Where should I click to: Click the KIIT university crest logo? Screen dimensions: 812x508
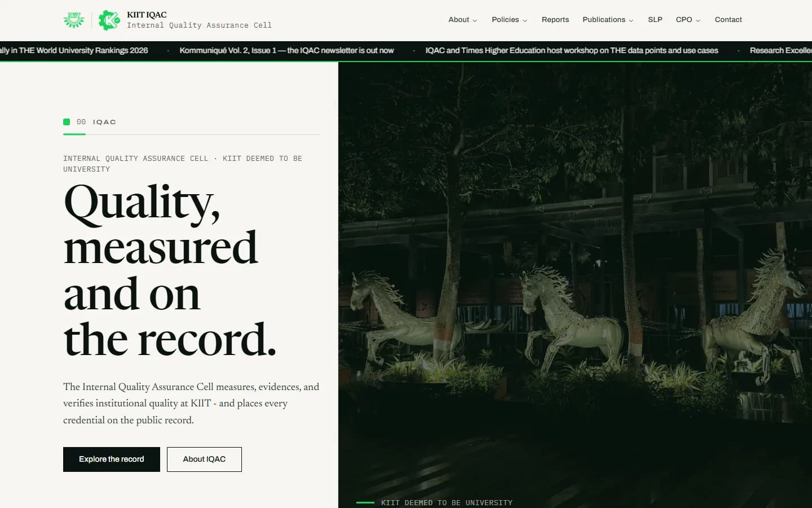coord(74,20)
